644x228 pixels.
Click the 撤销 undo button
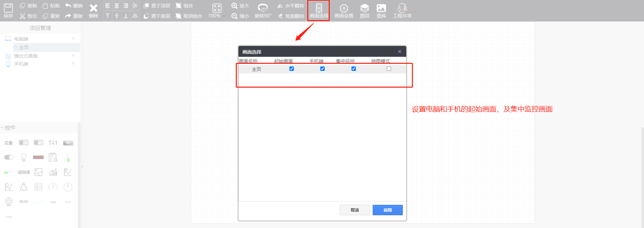(x=74, y=6)
